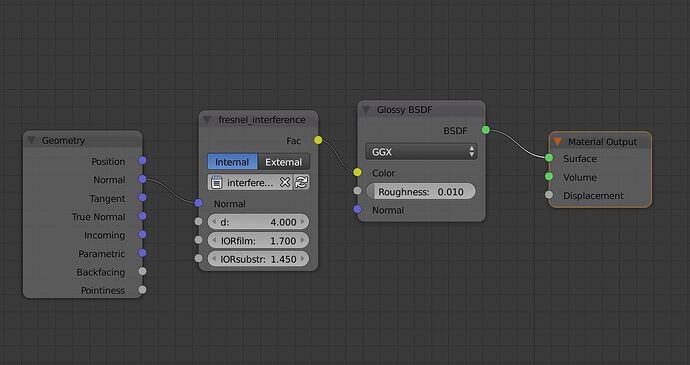Collapse the Glossy BSDF node

366,110
